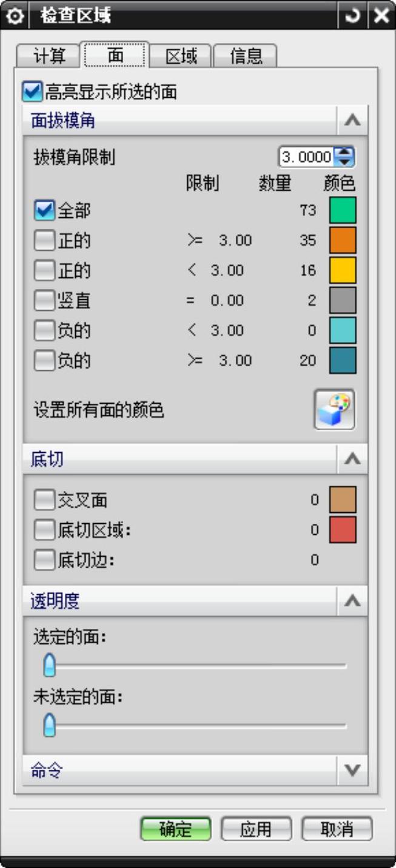Click the 选定的面 transparency slider handle
The width and height of the screenshot is (396, 868).
pos(50,665)
